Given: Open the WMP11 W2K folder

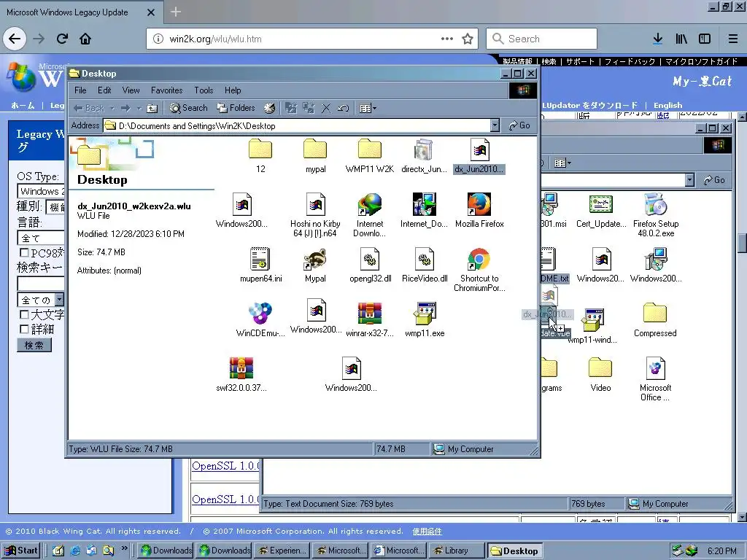Looking at the screenshot, I should click(x=370, y=149).
